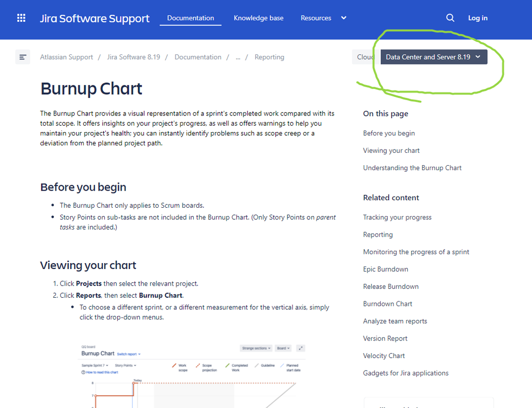Open Velocity Chart related page
The height and width of the screenshot is (408, 532).
[x=384, y=356]
